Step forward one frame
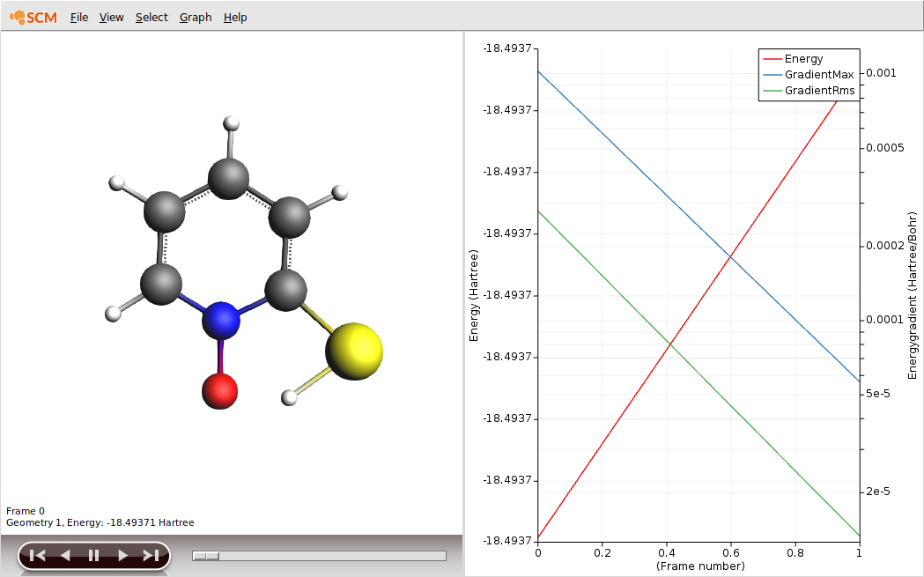Image resolution: width=924 pixels, height=577 pixels. coord(122,555)
